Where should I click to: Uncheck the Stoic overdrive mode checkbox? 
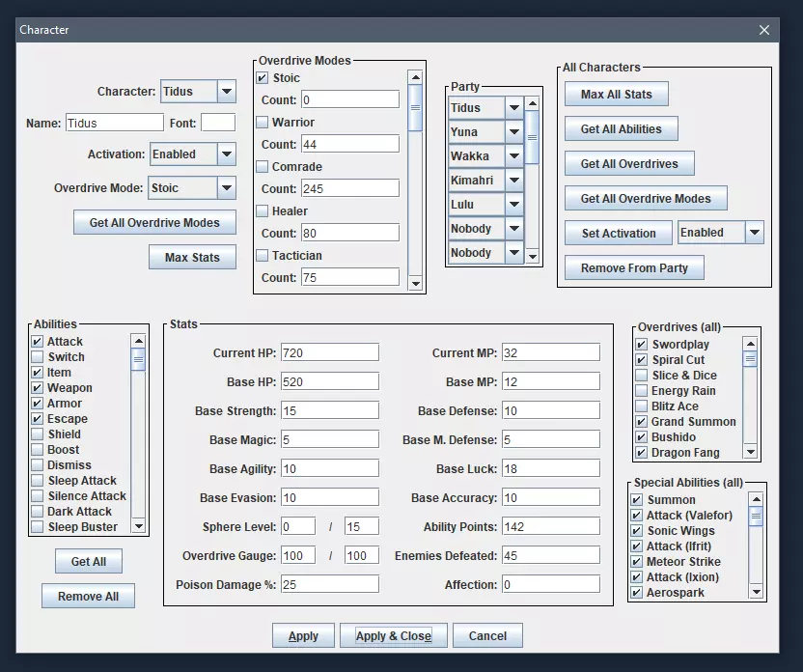[262, 78]
